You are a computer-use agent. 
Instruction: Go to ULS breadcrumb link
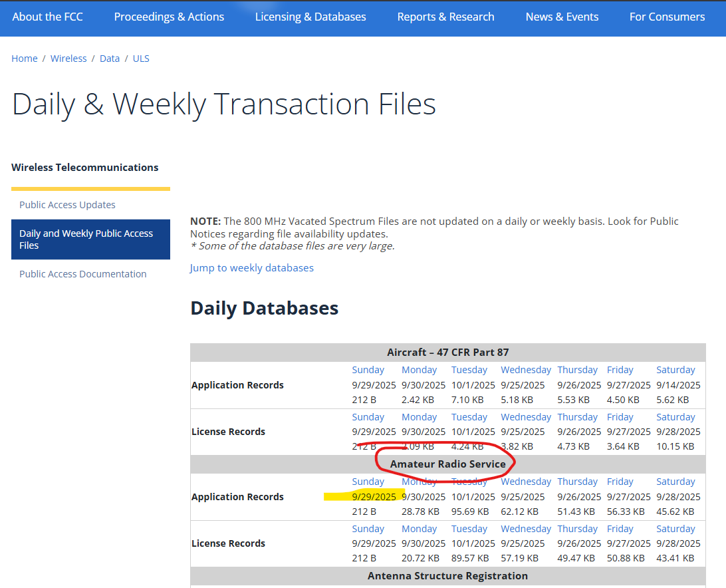pos(141,59)
